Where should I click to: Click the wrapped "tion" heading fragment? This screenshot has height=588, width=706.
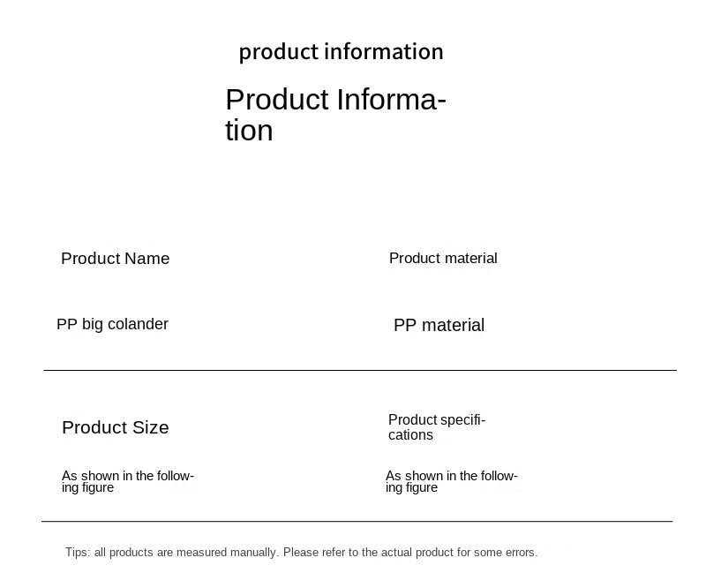point(249,131)
